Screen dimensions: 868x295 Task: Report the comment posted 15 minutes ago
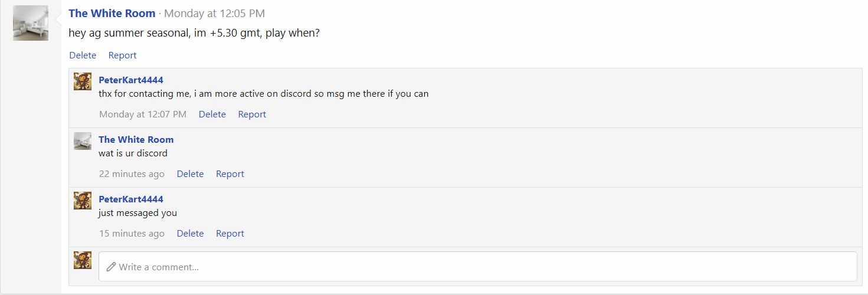click(x=230, y=233)
